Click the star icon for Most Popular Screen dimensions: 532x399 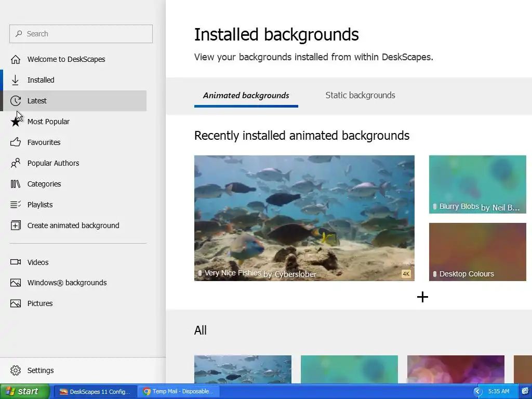pyautogui.click(x=15, y=122)
